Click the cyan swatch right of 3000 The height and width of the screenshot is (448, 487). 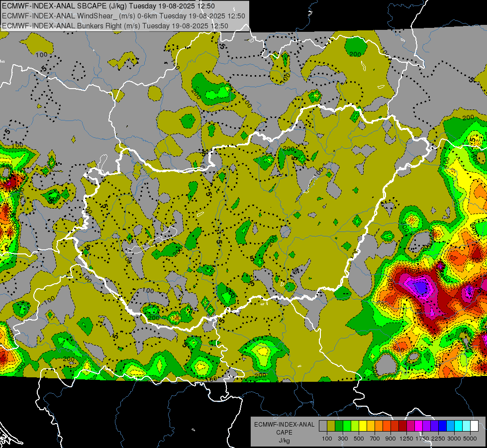[x=459, y=426]
